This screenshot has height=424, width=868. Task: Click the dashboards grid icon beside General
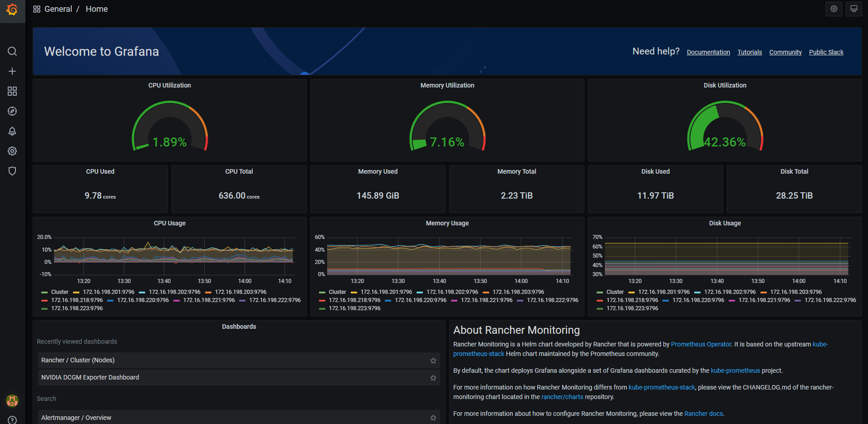click(x=37, y=9)
